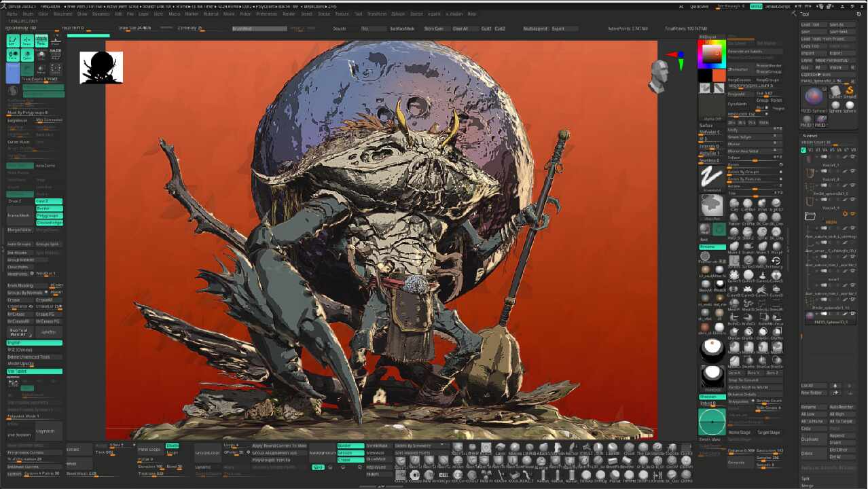
Task: Click the Focal Shift slider
Action: point(86,30)
